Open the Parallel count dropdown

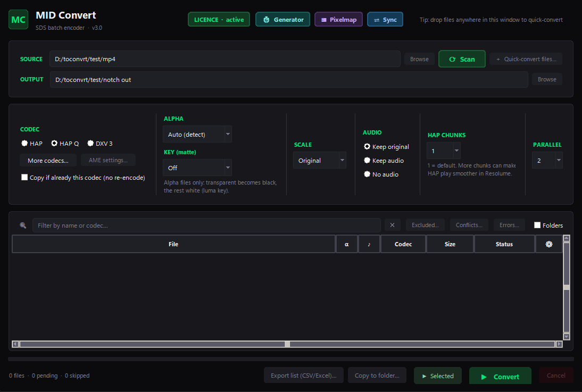point(547,161)
